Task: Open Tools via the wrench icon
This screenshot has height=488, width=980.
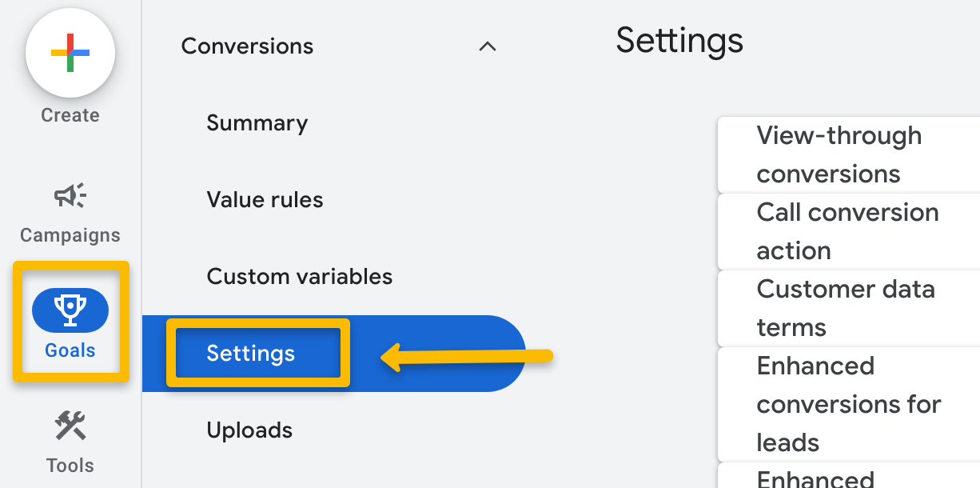Action: (70, 426)
